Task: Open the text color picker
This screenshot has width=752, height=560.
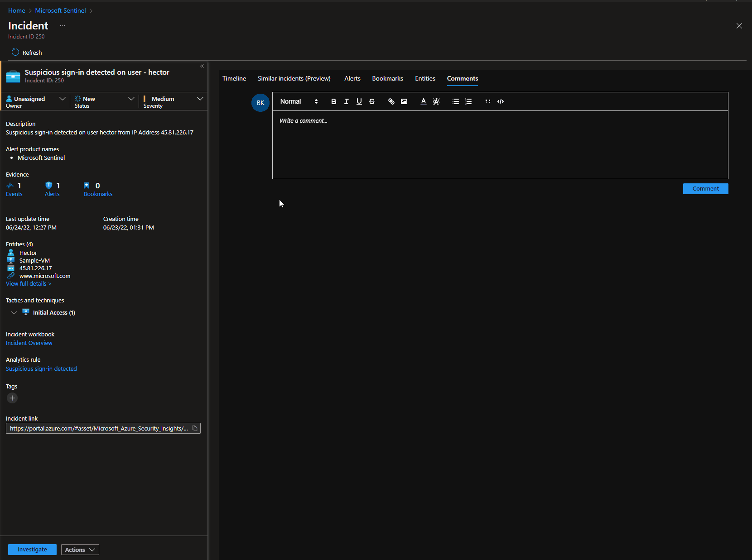Action: click(x=423, y=101)
